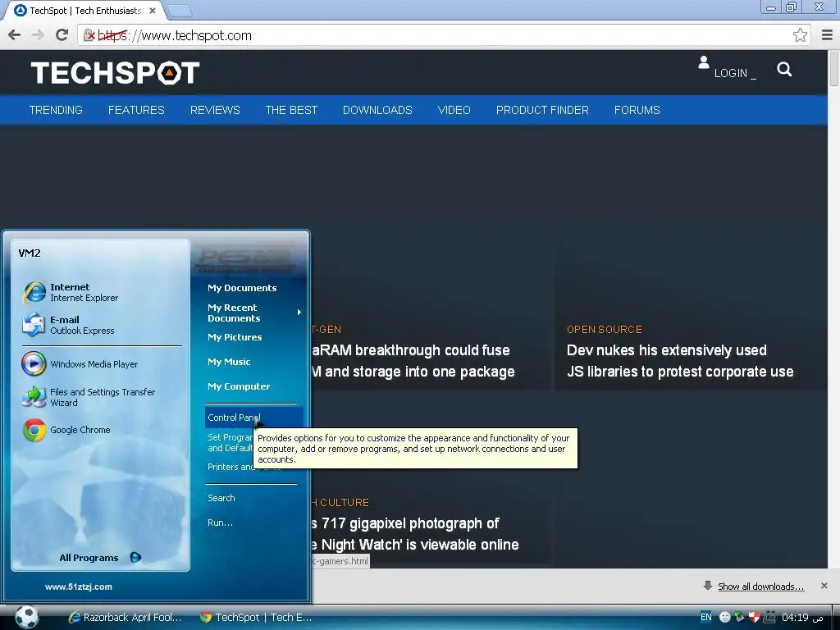The height and width of the screenshot is (630, 840).
Task: Open TechSpot site search magnifier
Action: coord(784,70)
